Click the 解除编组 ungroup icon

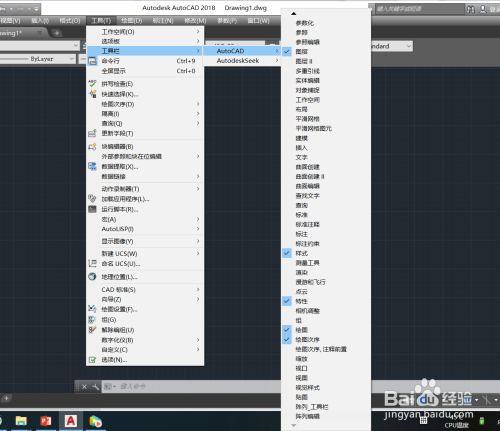(x=92, y=330)
